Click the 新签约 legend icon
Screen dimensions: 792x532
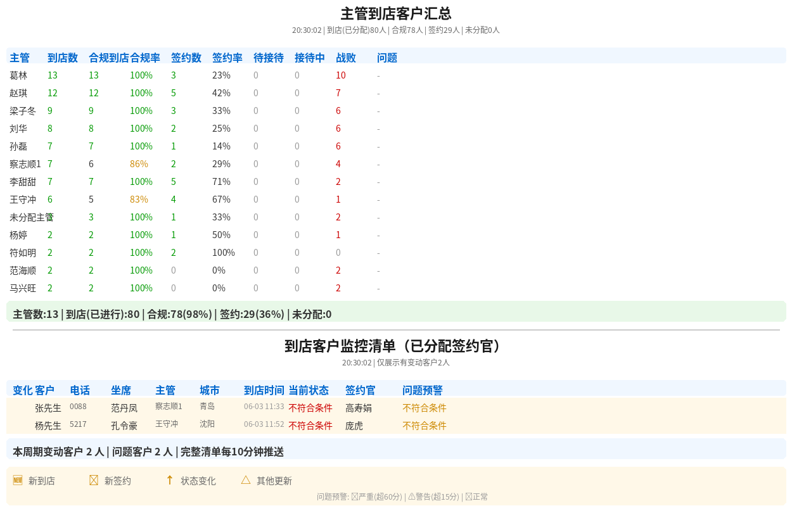pos(94,480)
